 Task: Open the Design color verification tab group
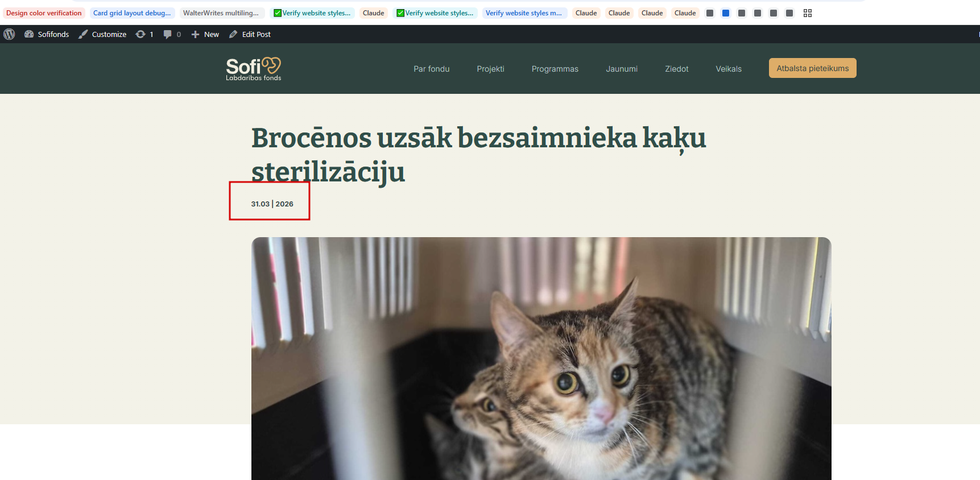click(44, 13)
